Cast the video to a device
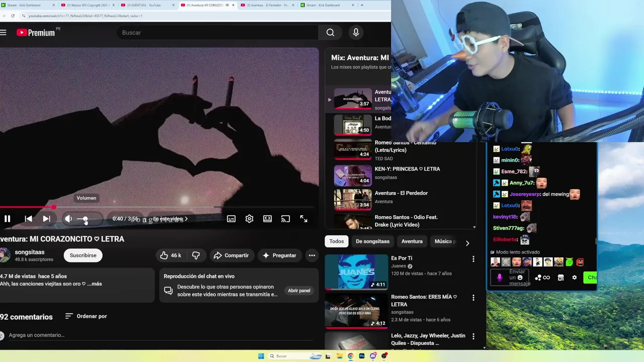Image resolution: width=644 pixels, height=362 pixels. point(285,219)
